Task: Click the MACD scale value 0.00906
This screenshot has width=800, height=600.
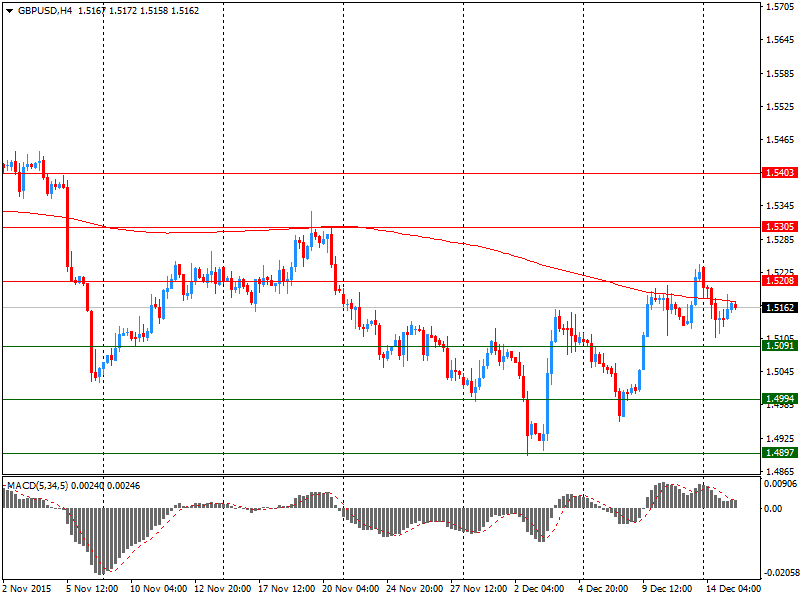Action: [x=780, y=483]
